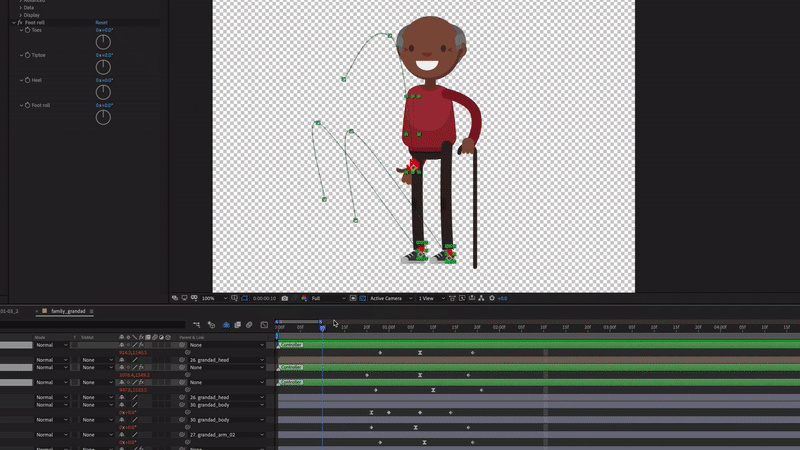Image resolution: width=800 pixels, height=450 pixels.
Task: Open the Active Camera dropdown
Action: 391,298
